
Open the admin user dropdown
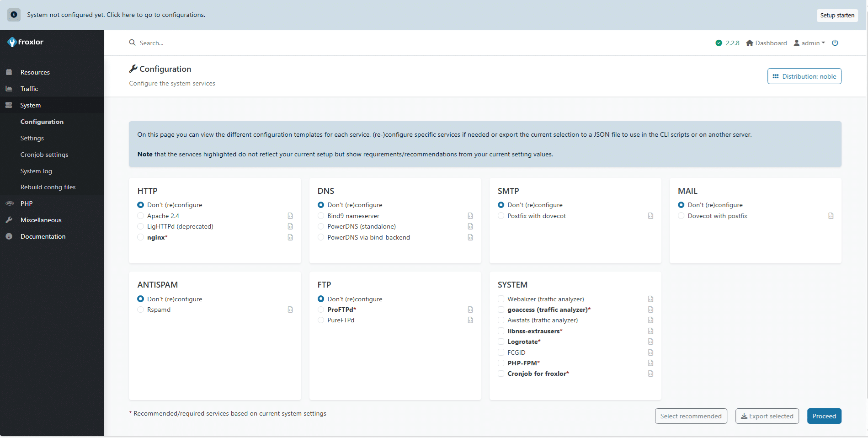coord(809,43)
